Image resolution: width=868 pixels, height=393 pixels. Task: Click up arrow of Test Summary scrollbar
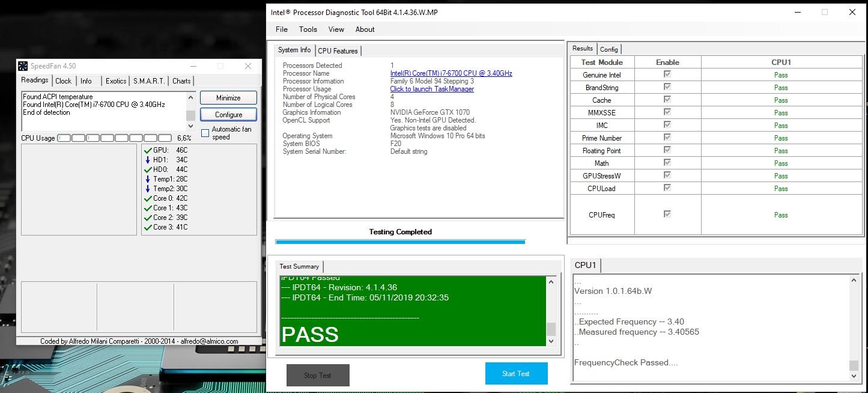click(x=551, y=281)
